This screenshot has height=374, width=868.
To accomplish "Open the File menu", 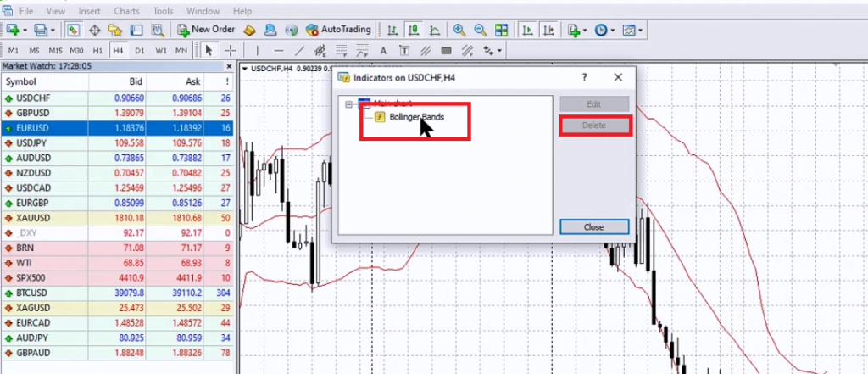I will 26,11.
